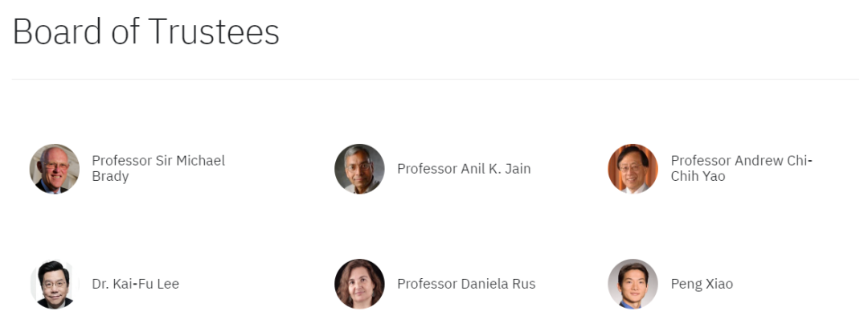Click the horizontal divider below the heading
868x332 pixels.
tap(434, 80)
